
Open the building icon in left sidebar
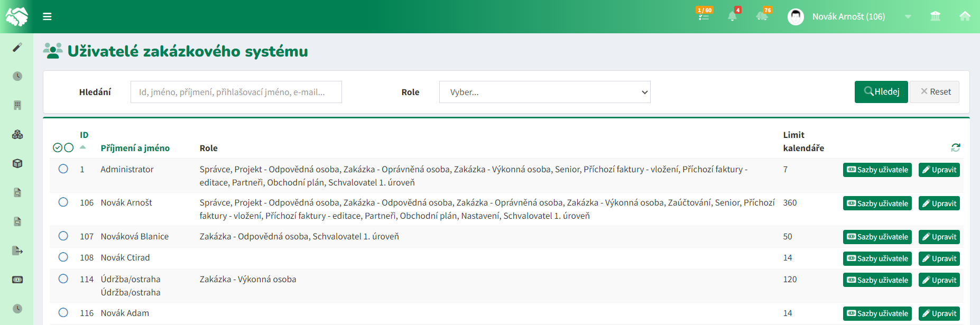tap(17, 105)
